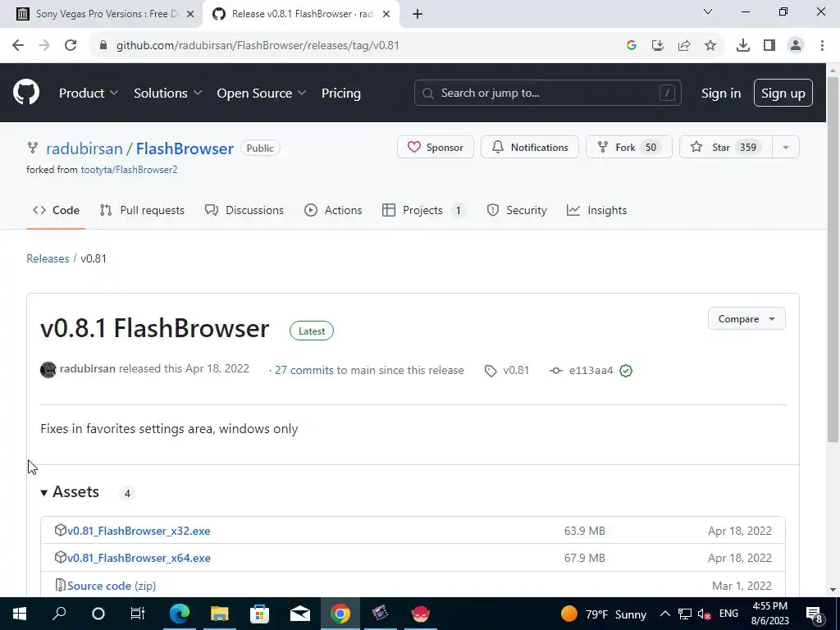Share this page via share icon
The image size is (840, 630).
pyautogui.click(x=684, y=46)
